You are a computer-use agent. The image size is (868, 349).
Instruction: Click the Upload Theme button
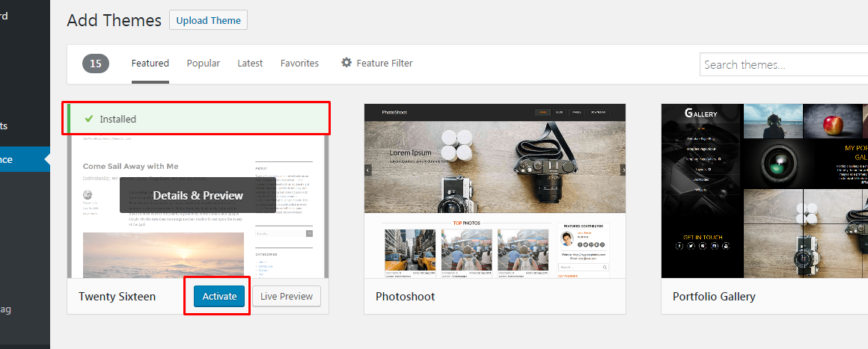coord(208,20)
